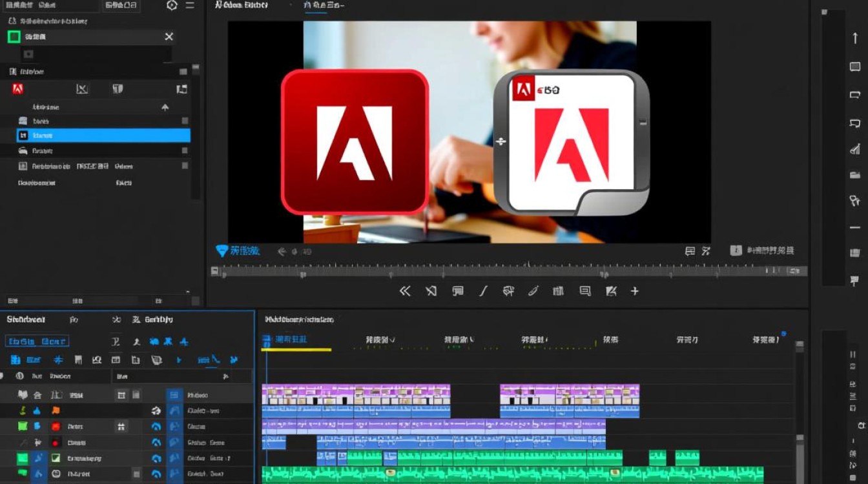This screenshot has width=868, height=484.
Task: Open the folder icon in the right sidebar
Action: pyautogui.click(x=855, y=174)
